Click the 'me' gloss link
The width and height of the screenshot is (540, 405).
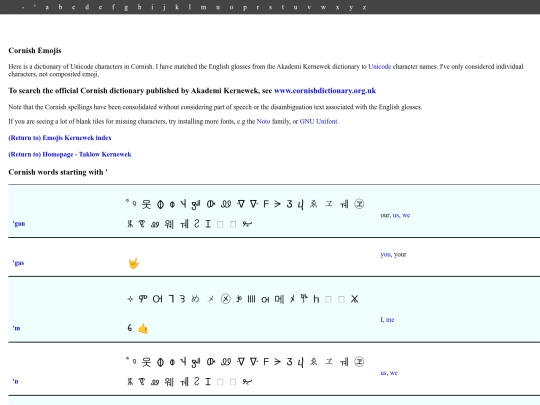390,320
